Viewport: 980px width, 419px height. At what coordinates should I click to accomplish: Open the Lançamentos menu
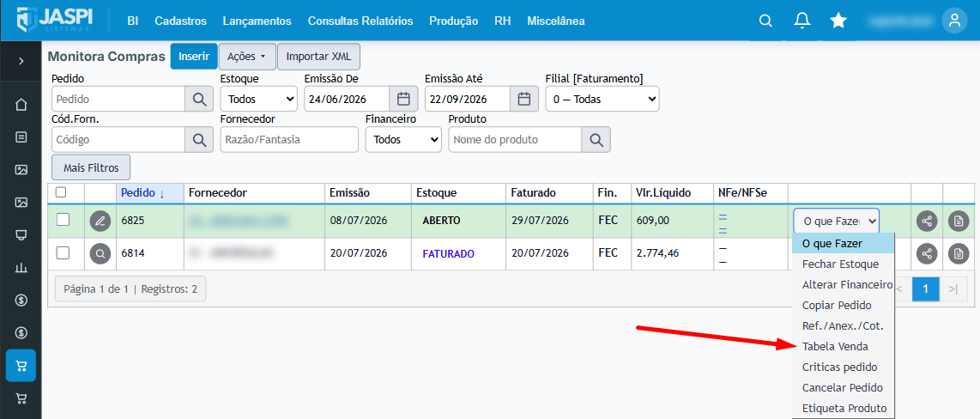point(257,21)
